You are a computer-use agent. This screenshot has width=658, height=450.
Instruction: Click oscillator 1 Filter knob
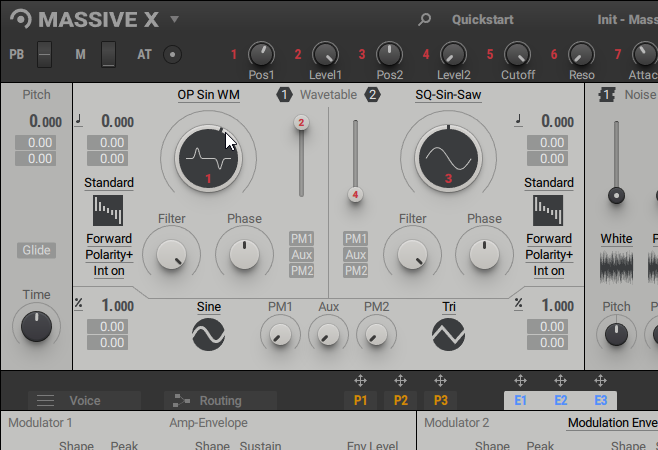tap(172, 254)
